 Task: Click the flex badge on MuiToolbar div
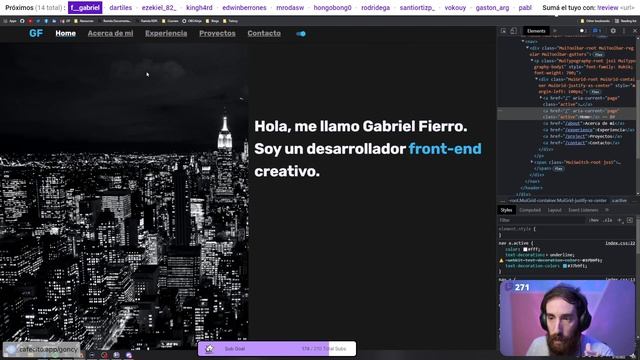point(599,55)
